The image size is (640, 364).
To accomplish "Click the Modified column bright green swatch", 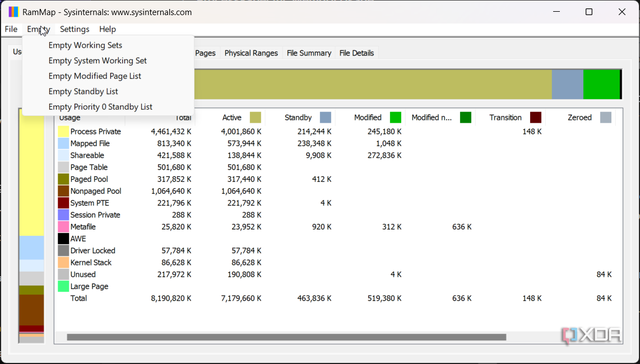I will [396, 118].
